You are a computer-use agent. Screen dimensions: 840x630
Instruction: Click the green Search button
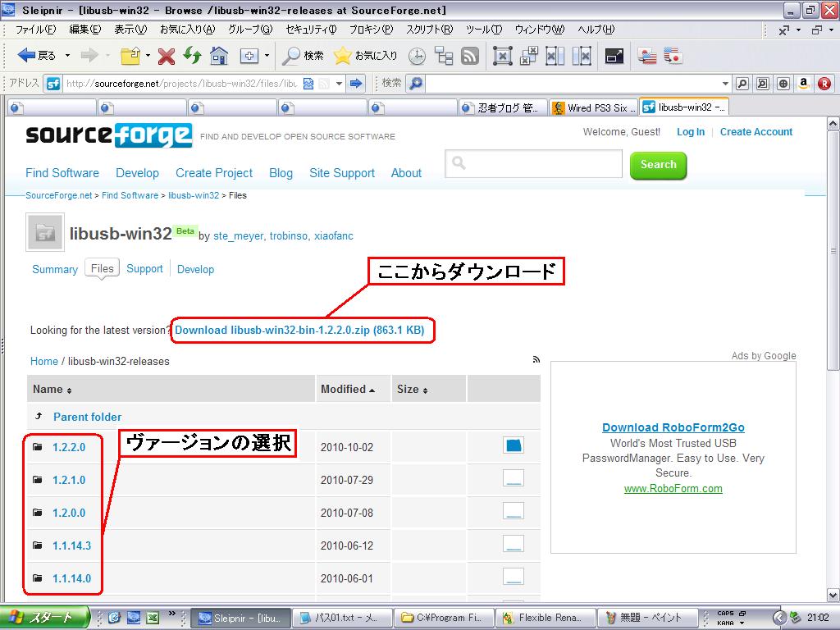pos(658,164)
